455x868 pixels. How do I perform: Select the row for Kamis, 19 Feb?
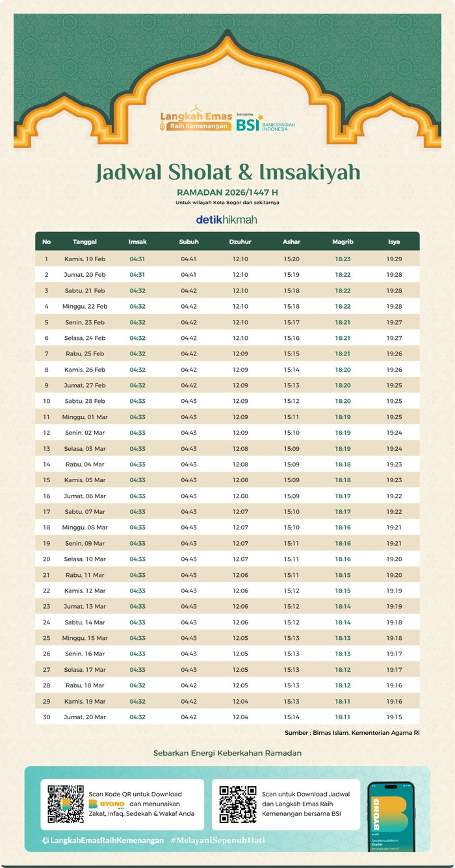click(x=227, y=259)
